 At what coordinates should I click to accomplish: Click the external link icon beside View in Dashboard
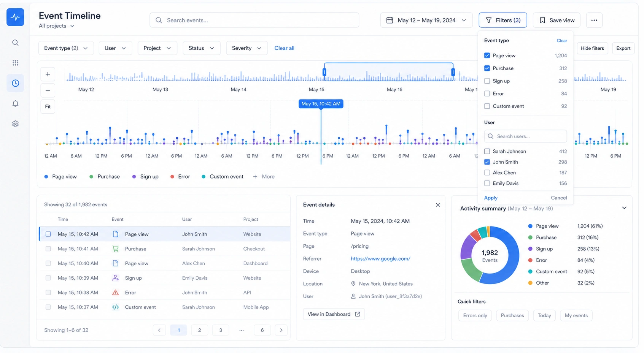(358, 314)
